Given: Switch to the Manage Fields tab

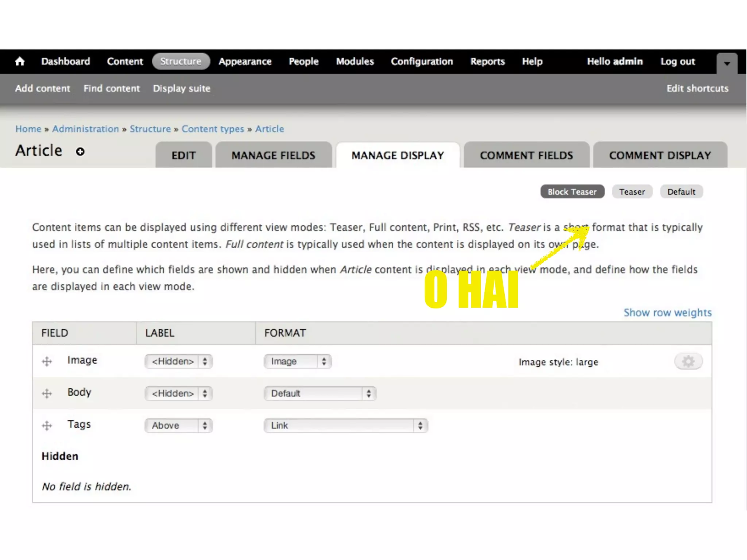Looking at the screenshot, I should point(273,156).
